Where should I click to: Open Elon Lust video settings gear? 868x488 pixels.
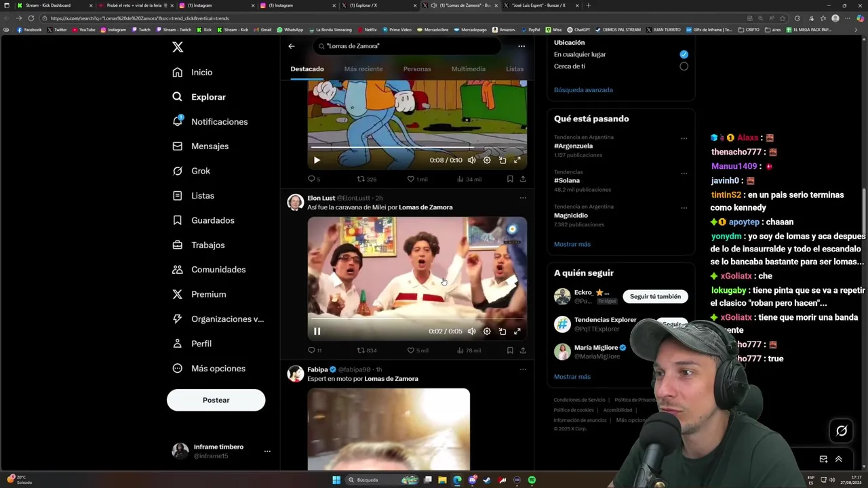click(x=487, y=331)
